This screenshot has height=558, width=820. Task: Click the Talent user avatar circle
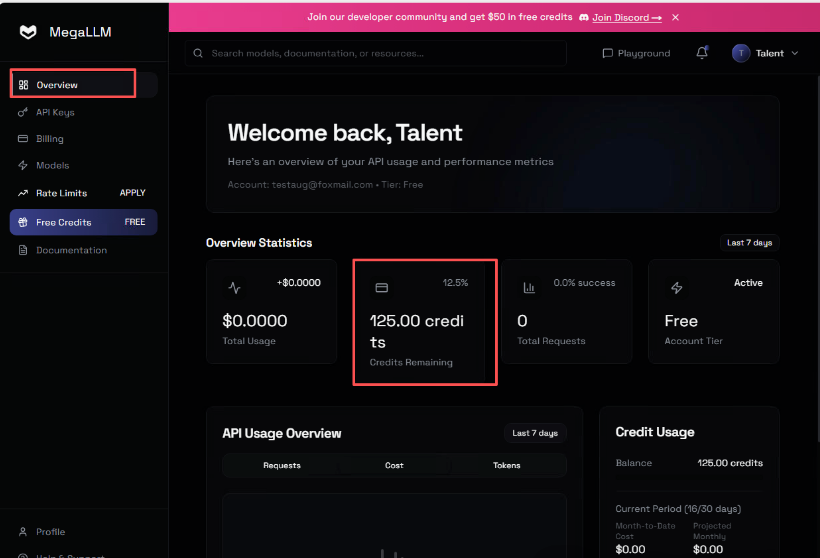741,53
